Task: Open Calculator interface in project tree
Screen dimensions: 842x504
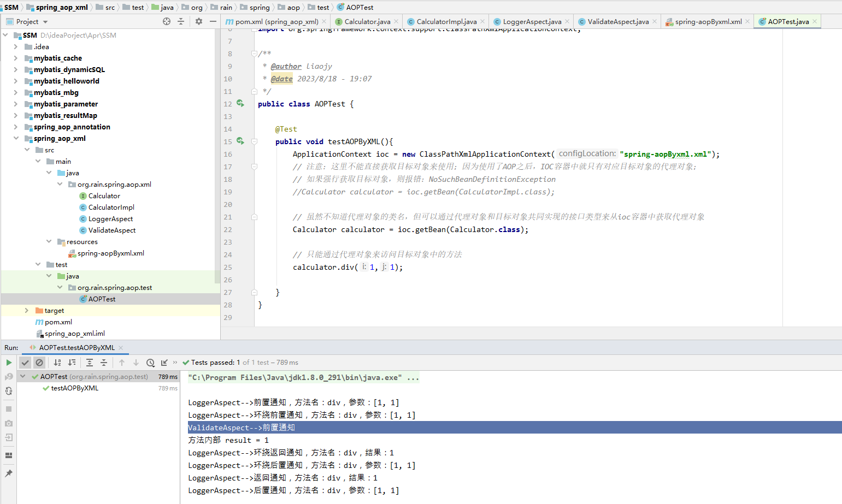Action: pyautogui.click(x=104, y=196)
